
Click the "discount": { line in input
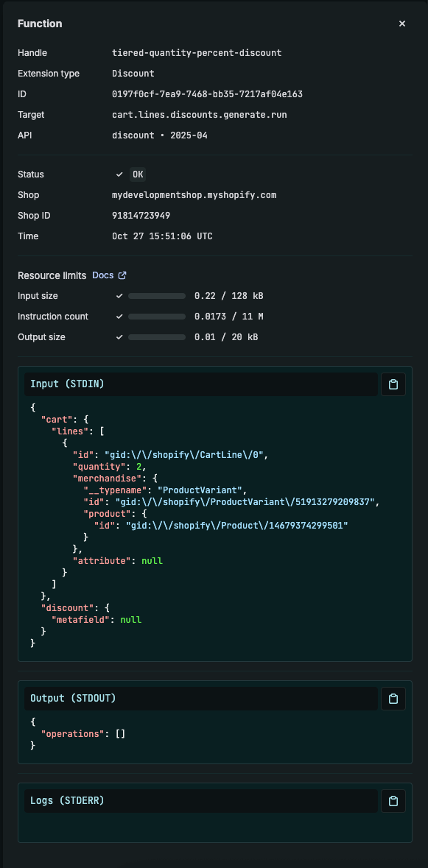point(75,608)
